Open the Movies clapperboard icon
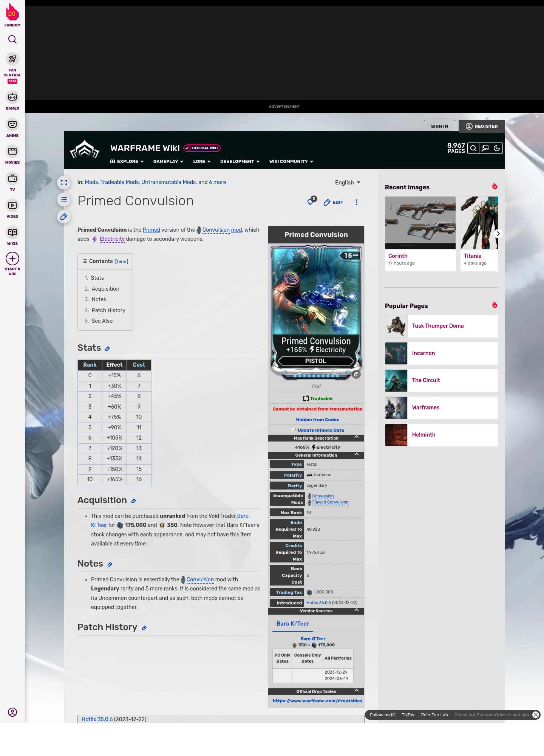Viewport: 544px width, 756px height. tap(12, 151)
